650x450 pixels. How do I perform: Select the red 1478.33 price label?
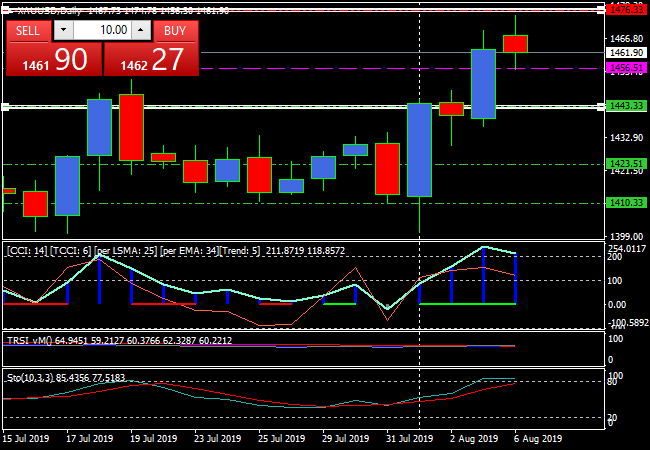(626, 9)
